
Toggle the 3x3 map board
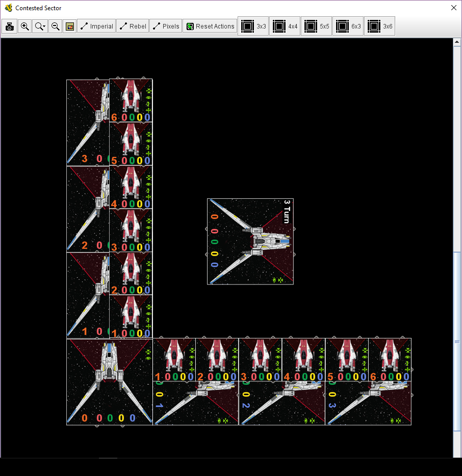pos(253,26)
